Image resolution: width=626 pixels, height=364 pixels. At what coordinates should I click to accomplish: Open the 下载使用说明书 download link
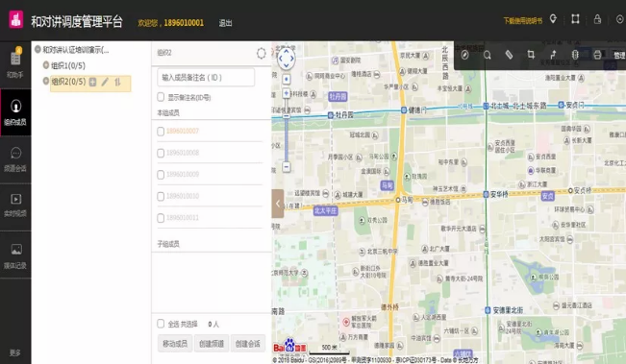[522, 21]
